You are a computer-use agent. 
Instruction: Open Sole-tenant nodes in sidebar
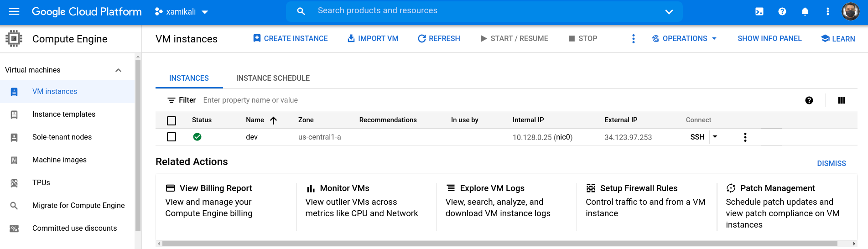(68, 137)
